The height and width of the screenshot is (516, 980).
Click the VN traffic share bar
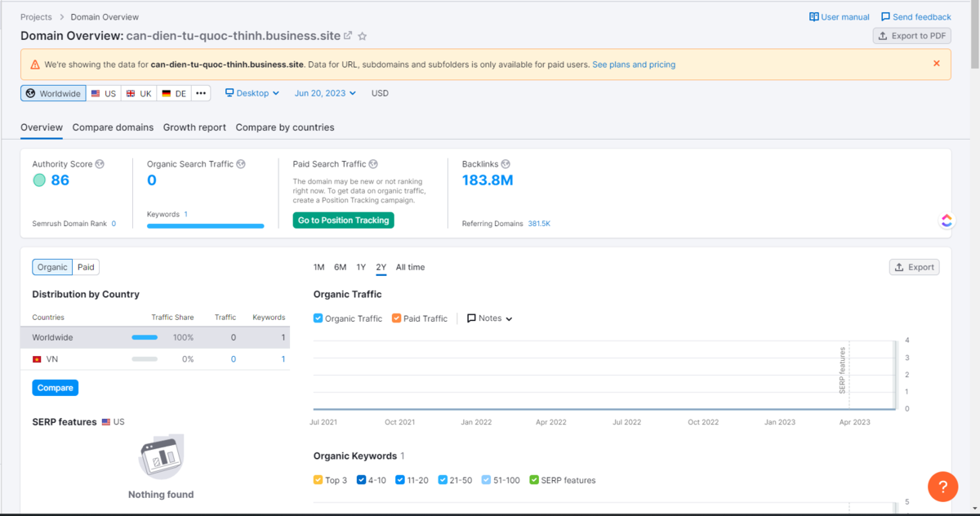click(x=145, y=359)
